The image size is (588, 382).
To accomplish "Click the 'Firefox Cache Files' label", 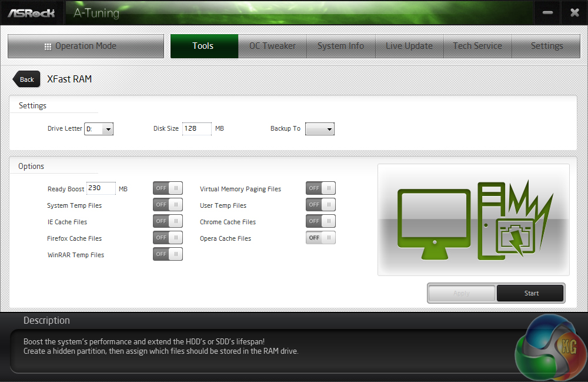I will [x=74, y=238].
